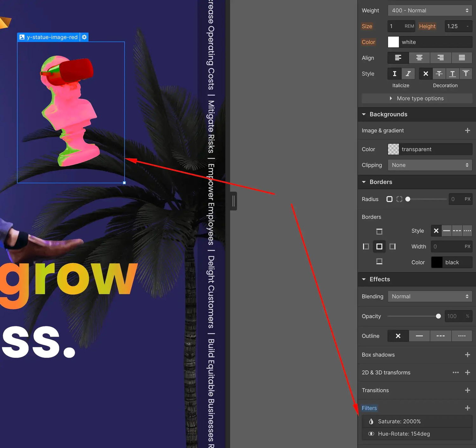Screen dimensions: 476x448
Task: Select center text alignment icon
Action: point(419,58)
